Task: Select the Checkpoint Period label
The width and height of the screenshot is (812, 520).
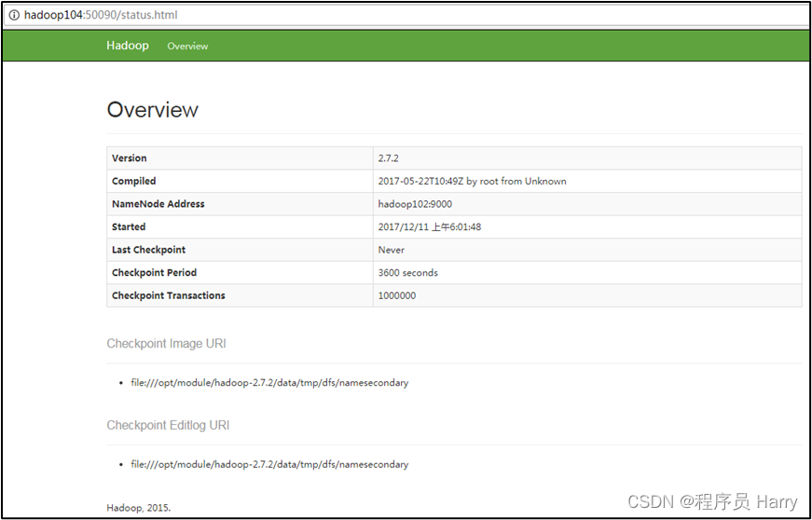Action: click(155, 273)
